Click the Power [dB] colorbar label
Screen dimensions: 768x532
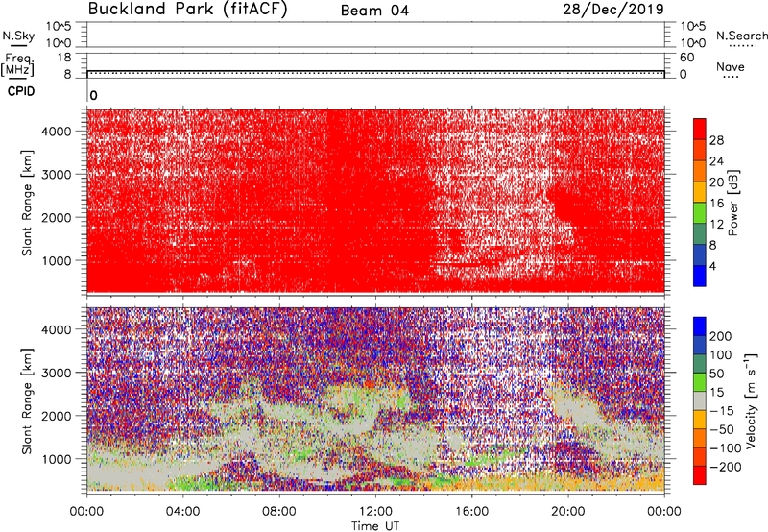point(732,203)
